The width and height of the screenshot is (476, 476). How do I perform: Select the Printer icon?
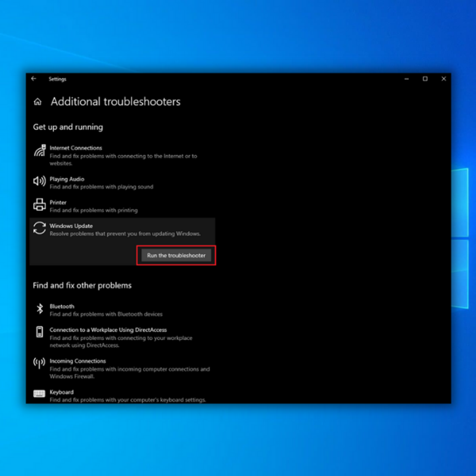click(x=40, y=205)
